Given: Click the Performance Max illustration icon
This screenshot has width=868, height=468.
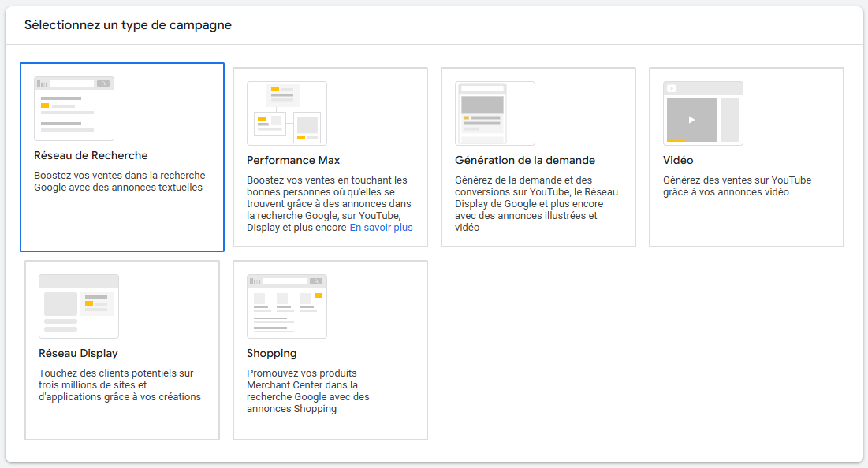Looking at the screenshot, I should [x=287, y=113].
